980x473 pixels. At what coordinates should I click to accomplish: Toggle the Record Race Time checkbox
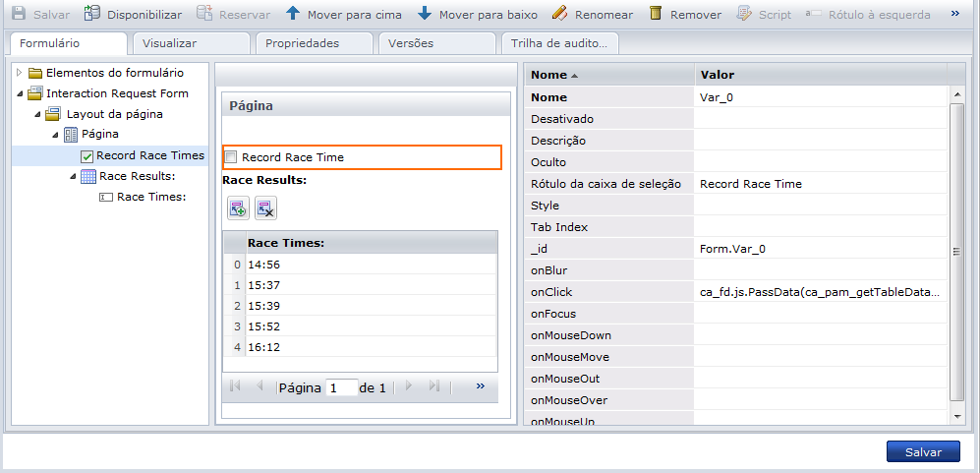[231, 157]
